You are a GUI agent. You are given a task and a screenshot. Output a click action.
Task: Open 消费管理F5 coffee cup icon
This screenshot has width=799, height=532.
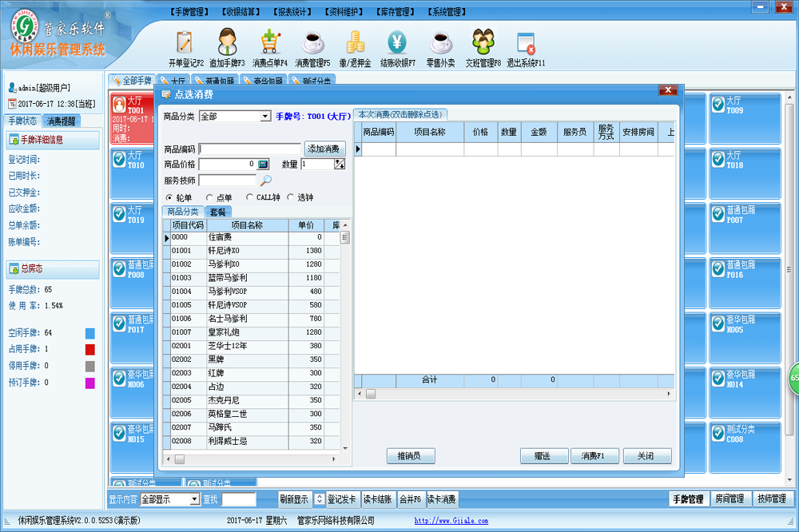pyautogui.click(x=312, y=42)
